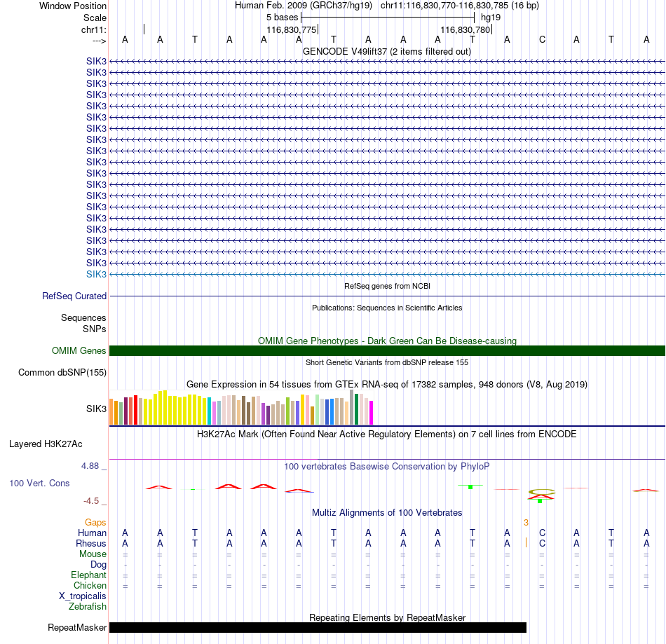Viewport: 666px width, 644px height.
Task: Click the Sequences track label
Action: [x=83, y=317]
